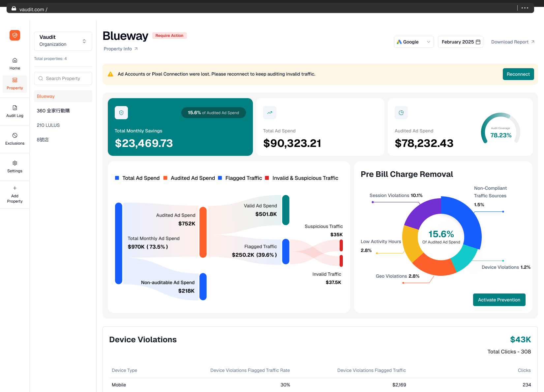Select the Blueway property
This screenshot has height=392, width=544.
[63, 96]
